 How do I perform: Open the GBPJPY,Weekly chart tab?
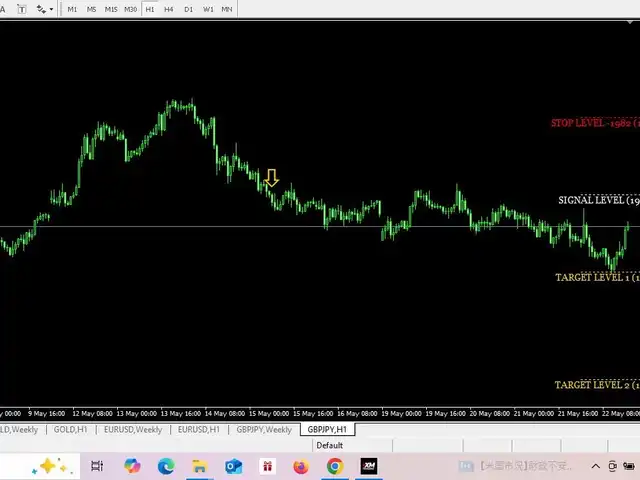tap(264, 429)
